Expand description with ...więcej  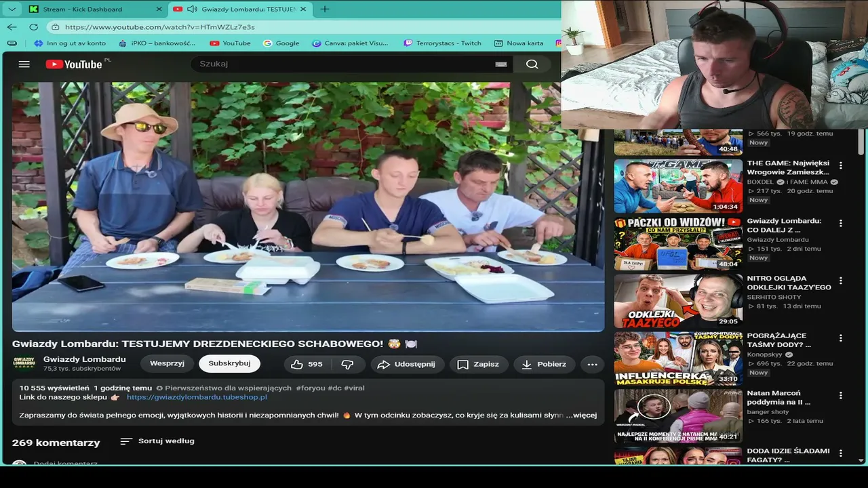tap(583, 415)
